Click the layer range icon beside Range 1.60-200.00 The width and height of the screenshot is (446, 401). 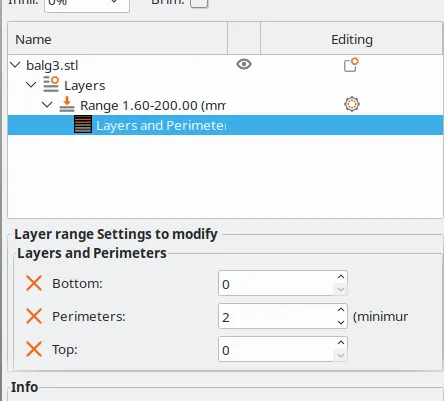[x=67, y=104]
